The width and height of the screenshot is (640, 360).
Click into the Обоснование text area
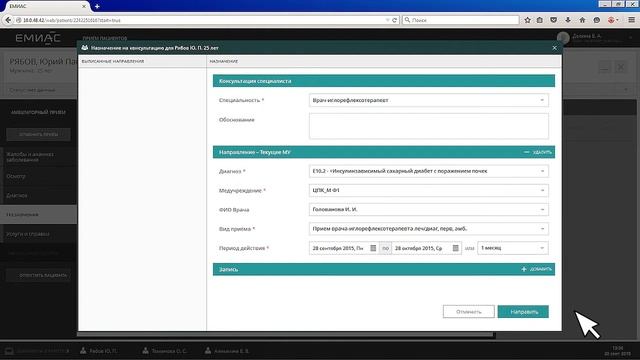pos(429,126)
